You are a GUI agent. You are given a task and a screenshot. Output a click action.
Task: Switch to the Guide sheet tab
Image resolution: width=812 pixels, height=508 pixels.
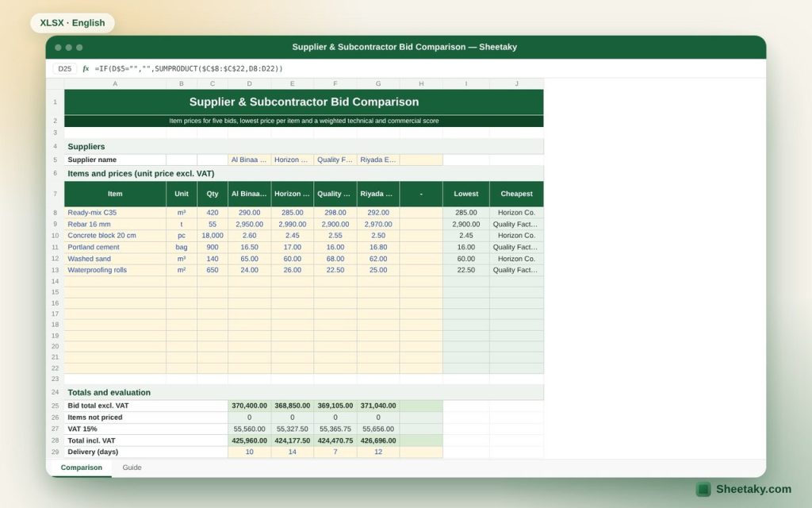(132, 467)
